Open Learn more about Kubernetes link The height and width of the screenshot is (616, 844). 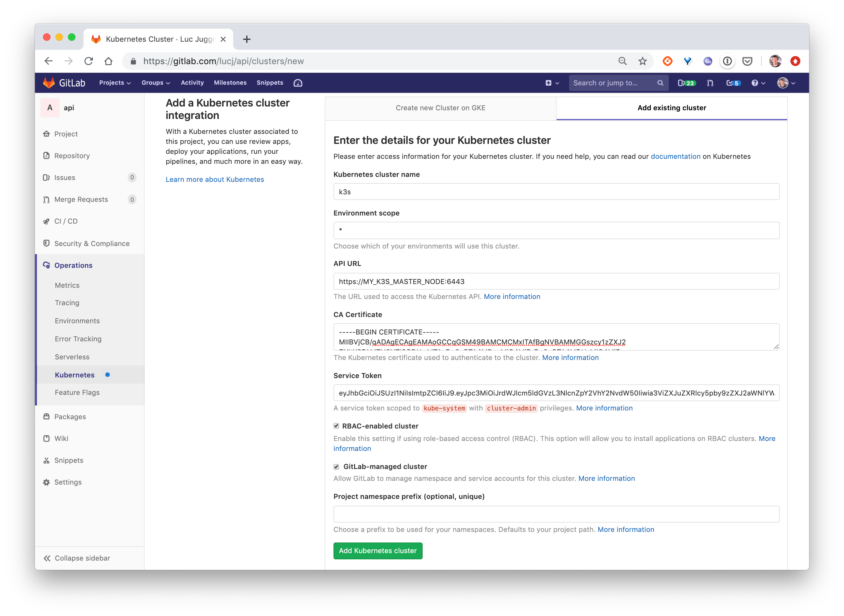[214, 179]
